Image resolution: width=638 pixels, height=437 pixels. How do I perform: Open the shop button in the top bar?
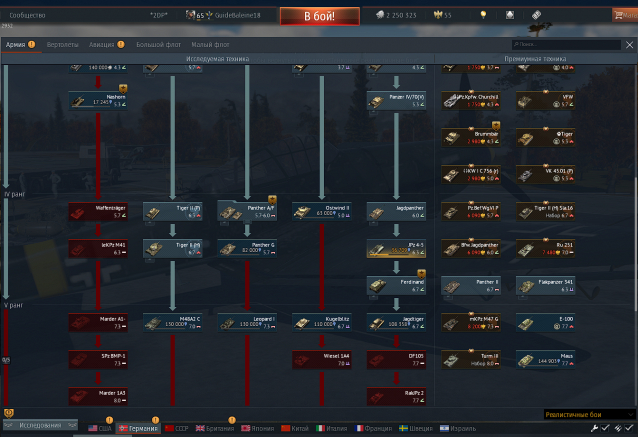click(x=625, y=15)
